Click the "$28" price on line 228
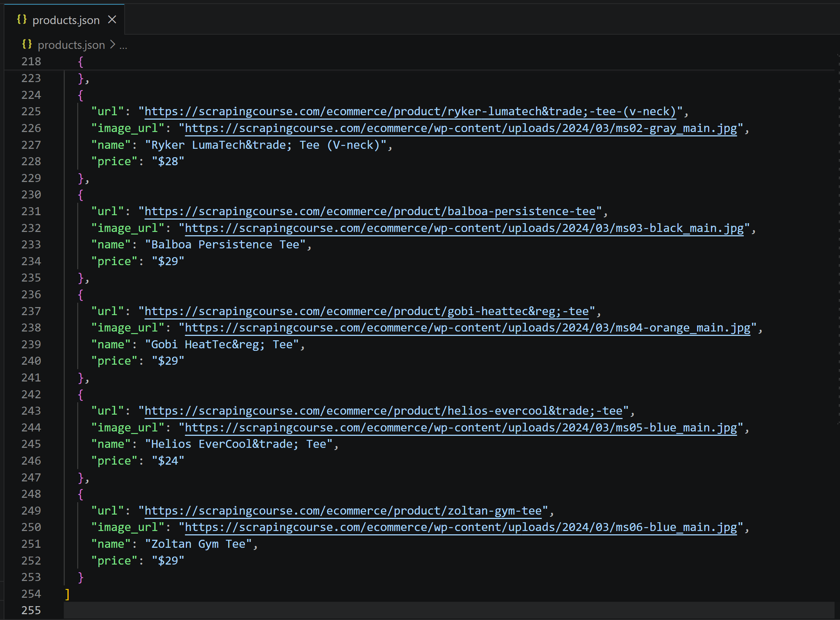 pyautogui.click(x=168, y=161)
